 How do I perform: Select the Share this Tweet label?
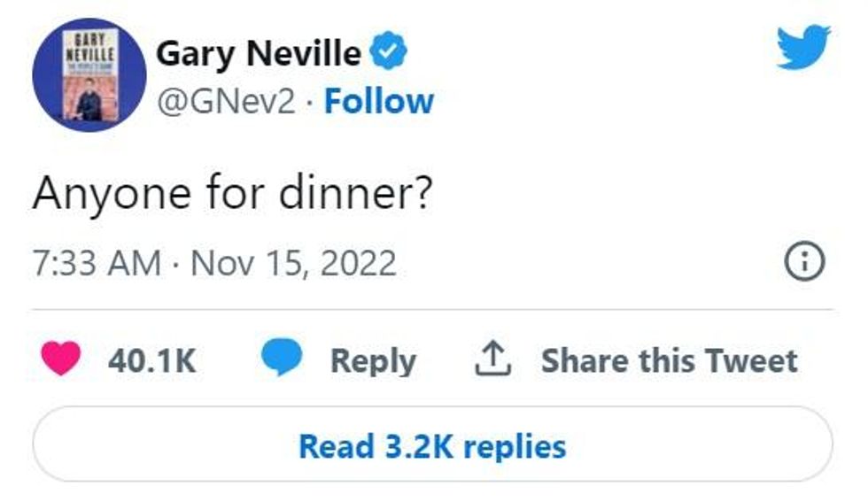coord(669,360)
